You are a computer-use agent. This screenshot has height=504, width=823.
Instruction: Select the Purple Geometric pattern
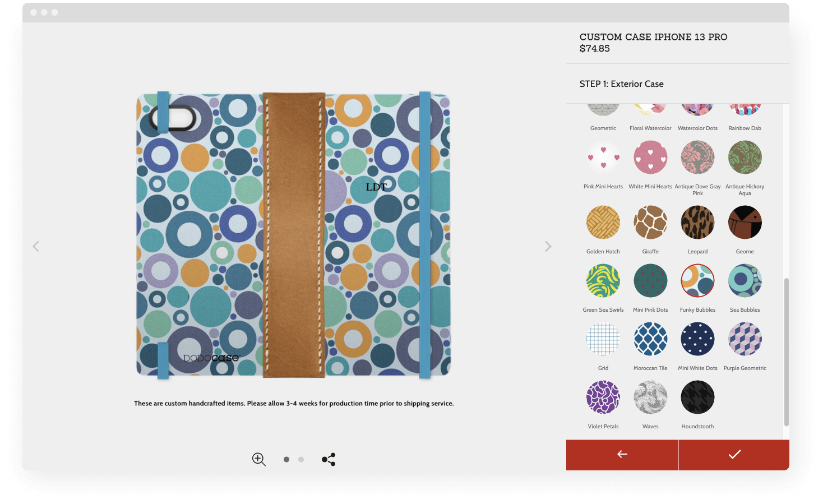point(745,339)
